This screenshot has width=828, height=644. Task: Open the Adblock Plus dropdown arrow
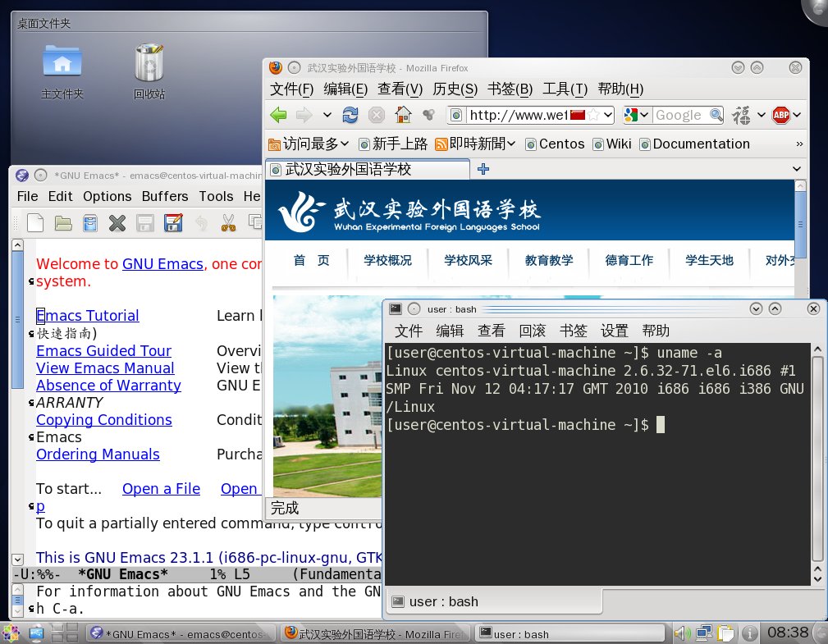tap(797, 115)
